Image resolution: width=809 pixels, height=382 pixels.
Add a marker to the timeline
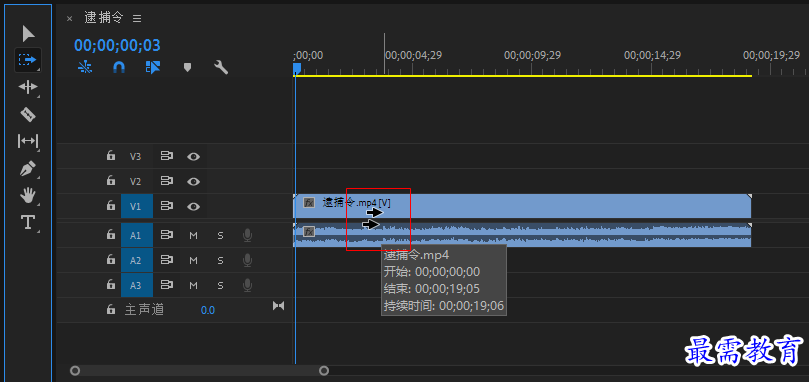pyautogui.click(x=187, y=67)
